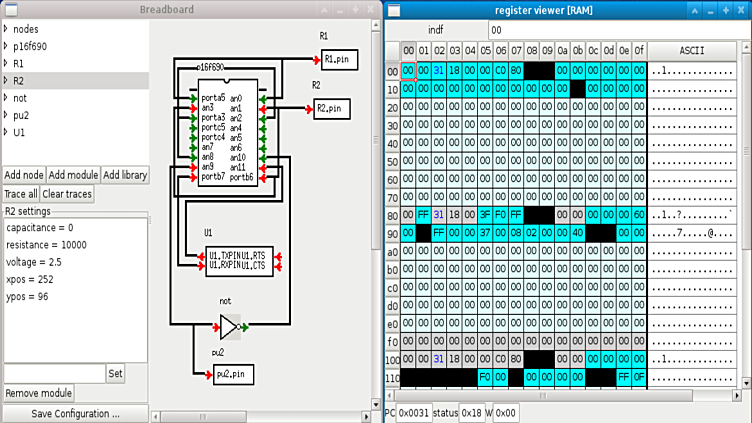Select the register row header 80
The height and width of the screenshot is (423, 752).
click(x=392, y=214)
